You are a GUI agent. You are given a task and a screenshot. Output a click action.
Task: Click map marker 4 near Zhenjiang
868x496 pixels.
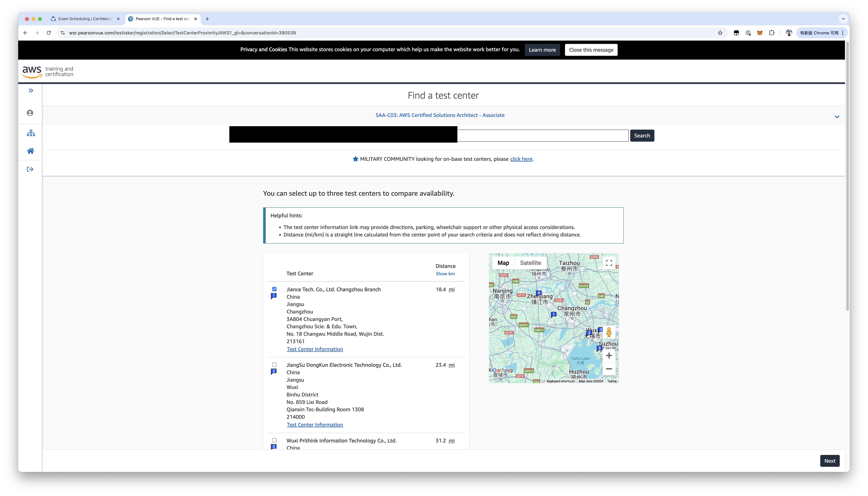538,293
